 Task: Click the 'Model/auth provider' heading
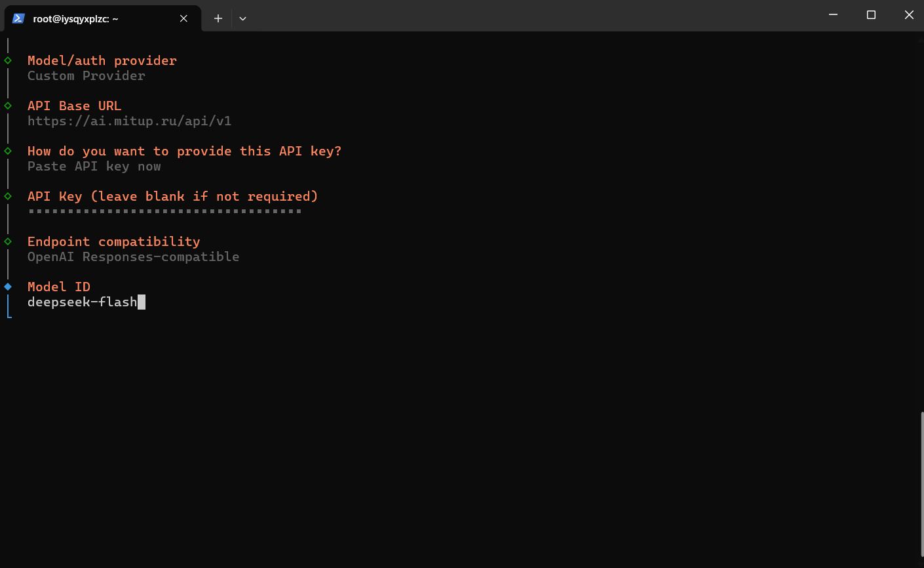(102, 60)
